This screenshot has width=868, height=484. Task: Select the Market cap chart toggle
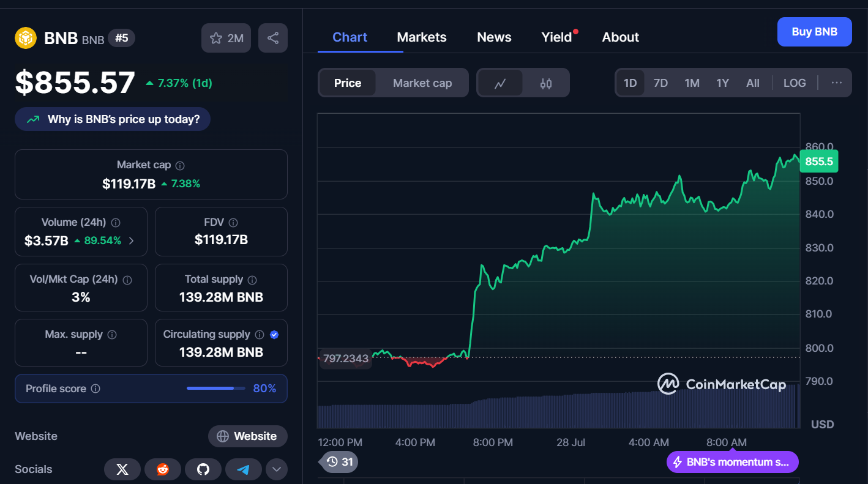(x=422, y=83)
